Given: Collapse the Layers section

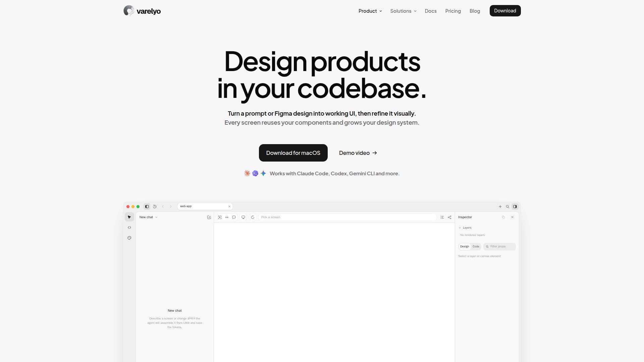Looking at the screenshot, I should click(x=465, y=228).
